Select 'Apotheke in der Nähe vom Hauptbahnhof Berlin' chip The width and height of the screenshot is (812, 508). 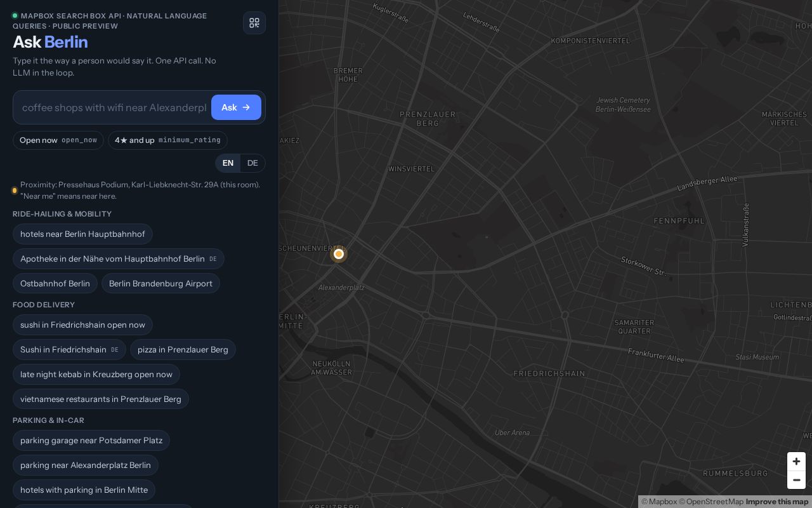[119, 258]
